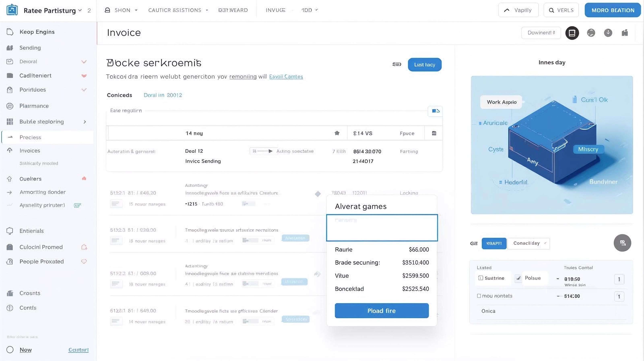Switch to the Doral iin 20012 tab
Viewport: 644px width, 361px height.
163,95
